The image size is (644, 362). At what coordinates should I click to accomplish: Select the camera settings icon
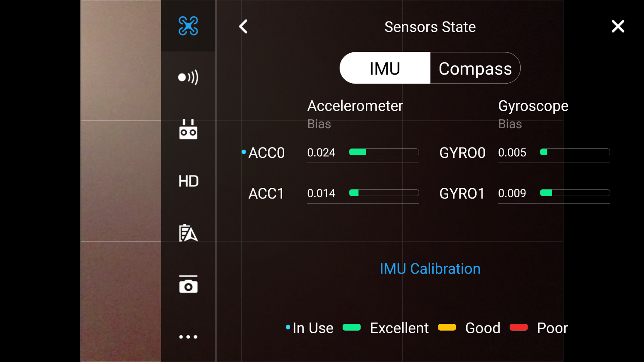(x=188, y=284)
